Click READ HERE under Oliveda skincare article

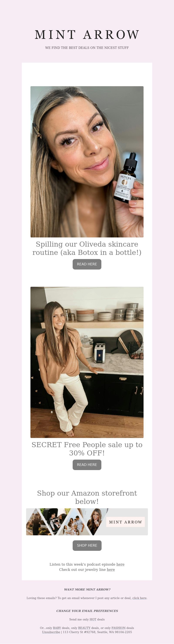[87, 264]
